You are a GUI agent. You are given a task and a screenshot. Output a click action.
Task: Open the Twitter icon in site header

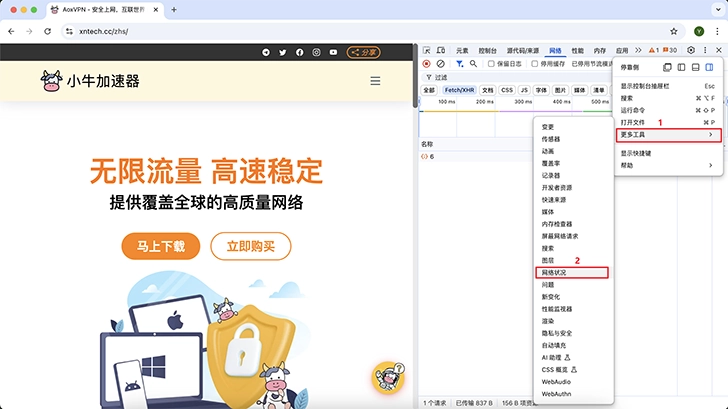click(282, 52)
